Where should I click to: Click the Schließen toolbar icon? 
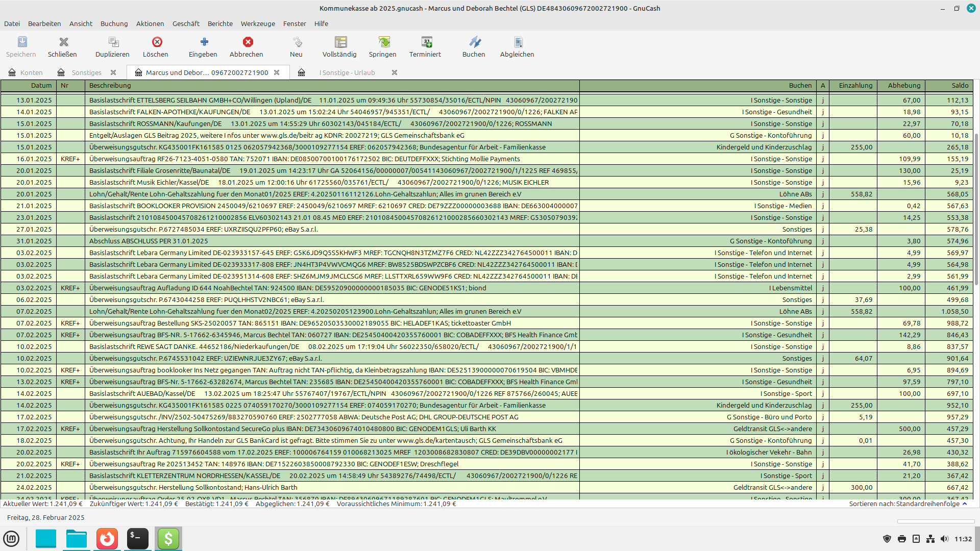(x=63, y=42)
